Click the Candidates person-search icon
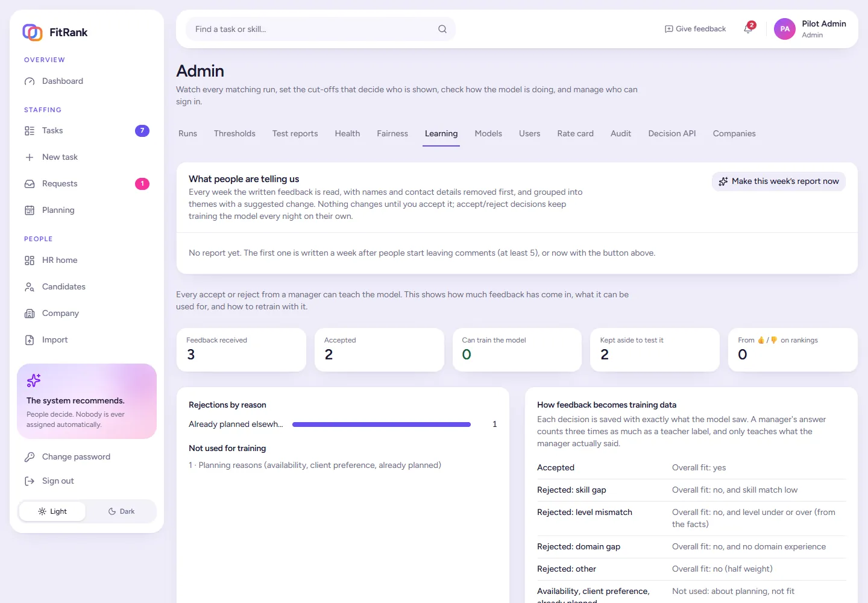 coord(30,287)
